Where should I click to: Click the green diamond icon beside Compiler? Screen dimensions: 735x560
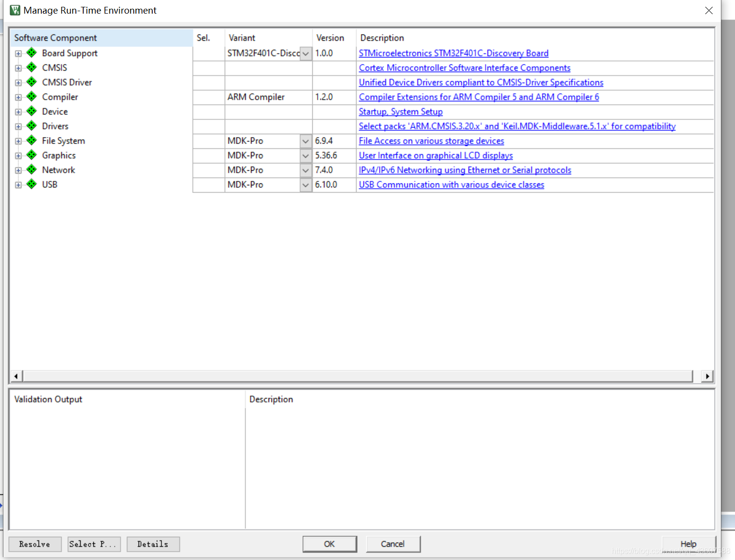click(32, 96)
